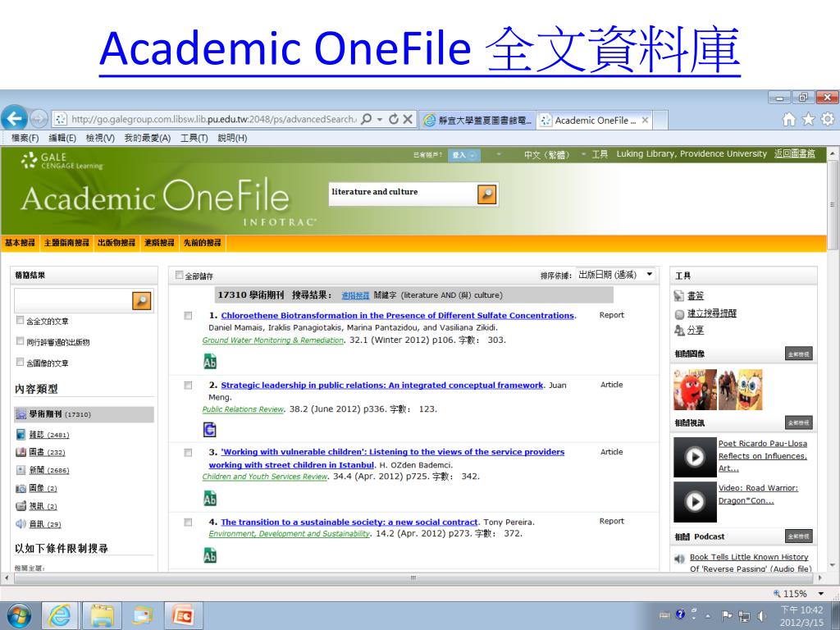840x630 pixels.
Task: Open browser home page icon
Action: 789,119
